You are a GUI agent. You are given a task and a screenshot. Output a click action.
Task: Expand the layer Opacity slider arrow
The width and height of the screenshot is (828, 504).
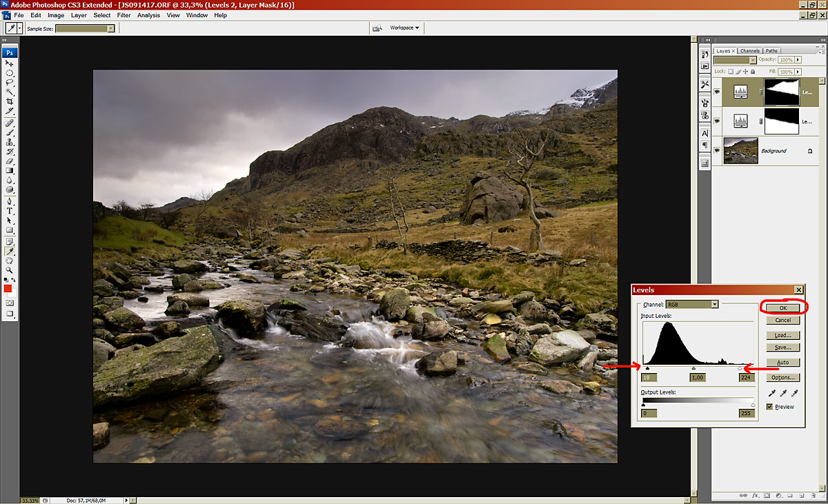pos(798,60)
